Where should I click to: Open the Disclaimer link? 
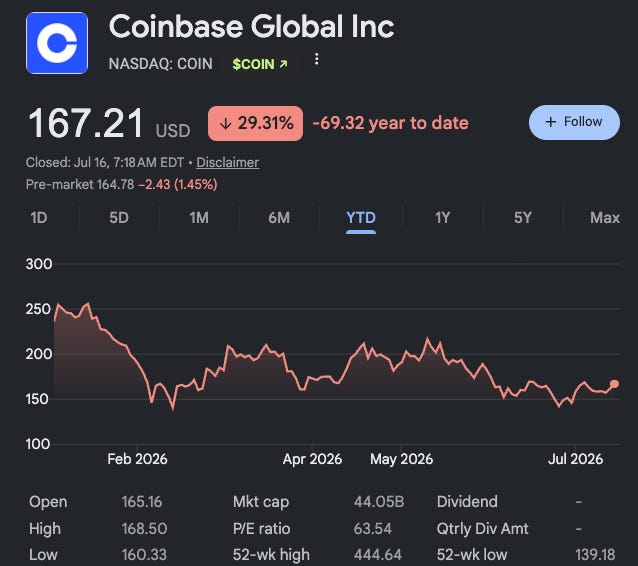click(227, 162)
